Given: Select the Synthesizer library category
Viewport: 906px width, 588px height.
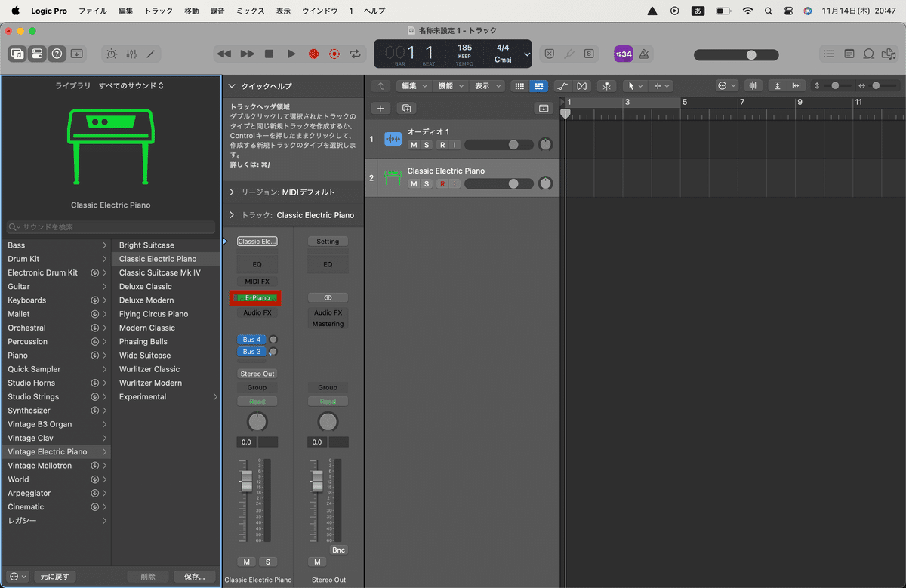Looking at the screenshot, I should [x=29, y=411].
